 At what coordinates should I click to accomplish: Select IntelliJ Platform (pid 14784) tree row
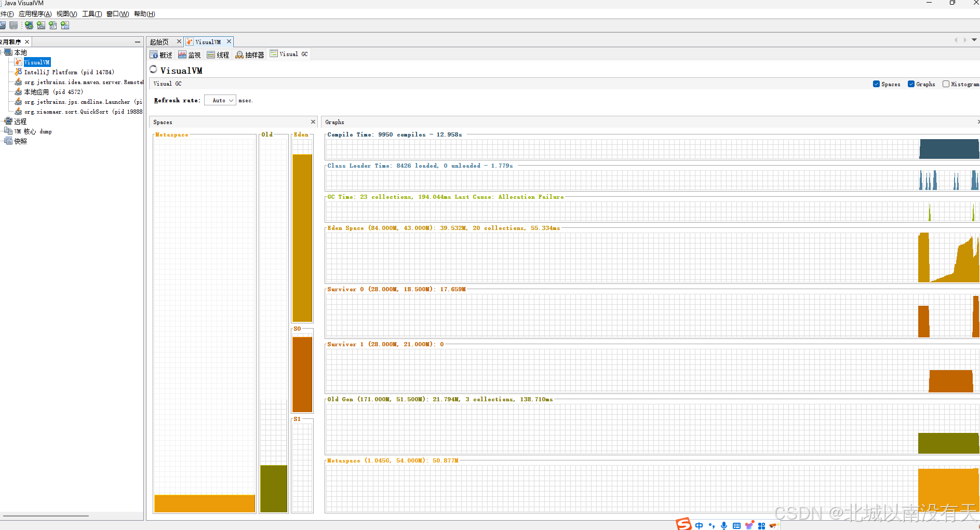click(x=69, y=72)
